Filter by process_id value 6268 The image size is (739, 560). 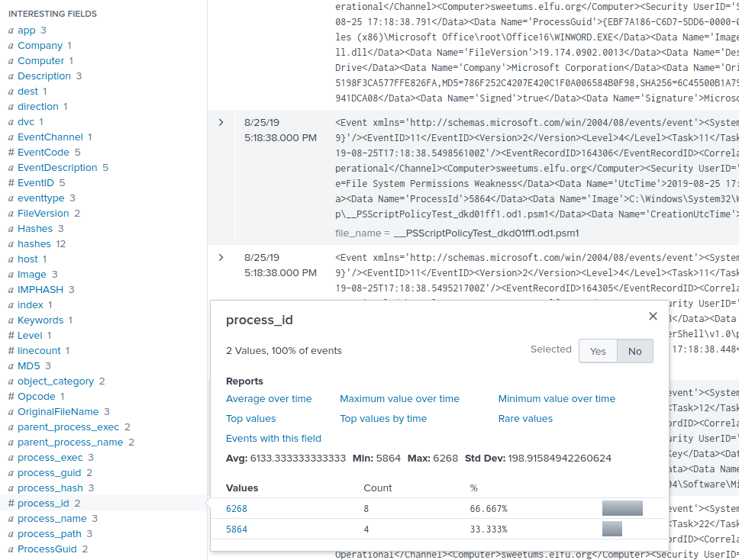pos(237,509)
